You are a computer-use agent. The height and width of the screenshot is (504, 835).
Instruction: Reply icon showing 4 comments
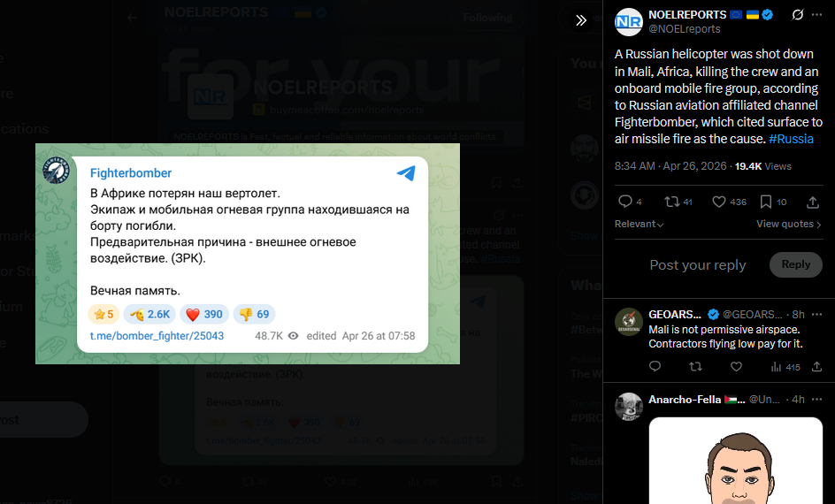[x=630, y=202]
